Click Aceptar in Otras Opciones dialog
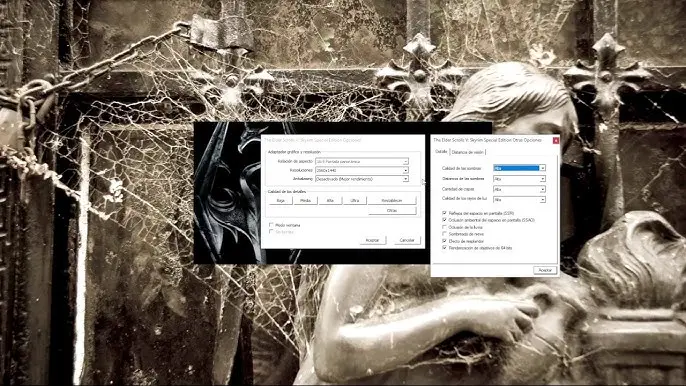 tap(545, 270)
